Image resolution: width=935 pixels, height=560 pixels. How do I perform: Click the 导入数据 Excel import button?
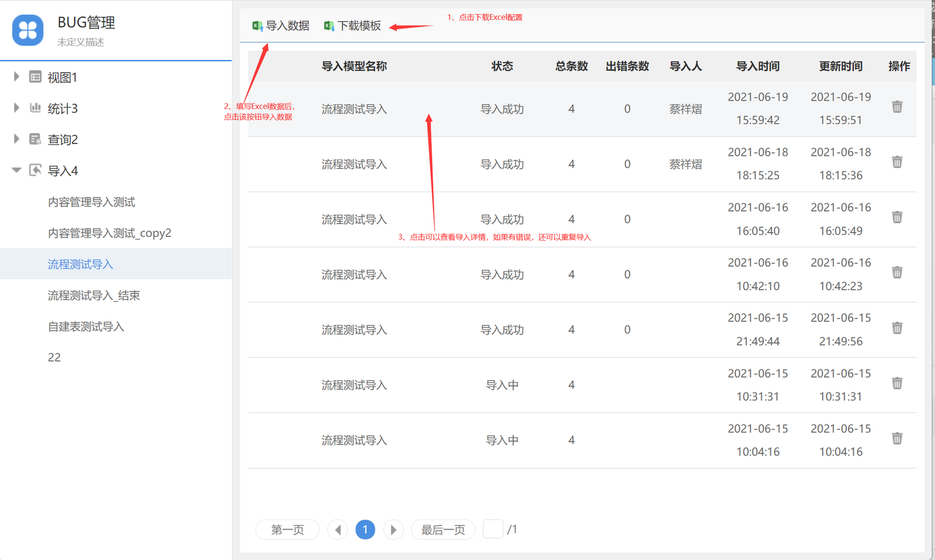click(x=281, y=26)
